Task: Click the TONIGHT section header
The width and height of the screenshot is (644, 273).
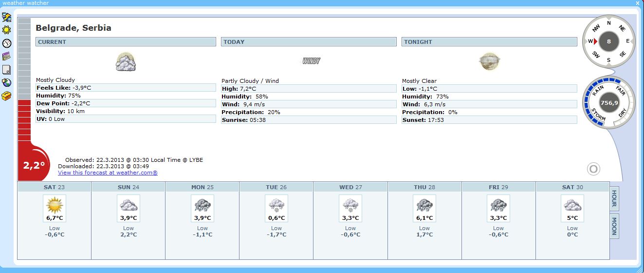Action: click(x=489, y=42)
